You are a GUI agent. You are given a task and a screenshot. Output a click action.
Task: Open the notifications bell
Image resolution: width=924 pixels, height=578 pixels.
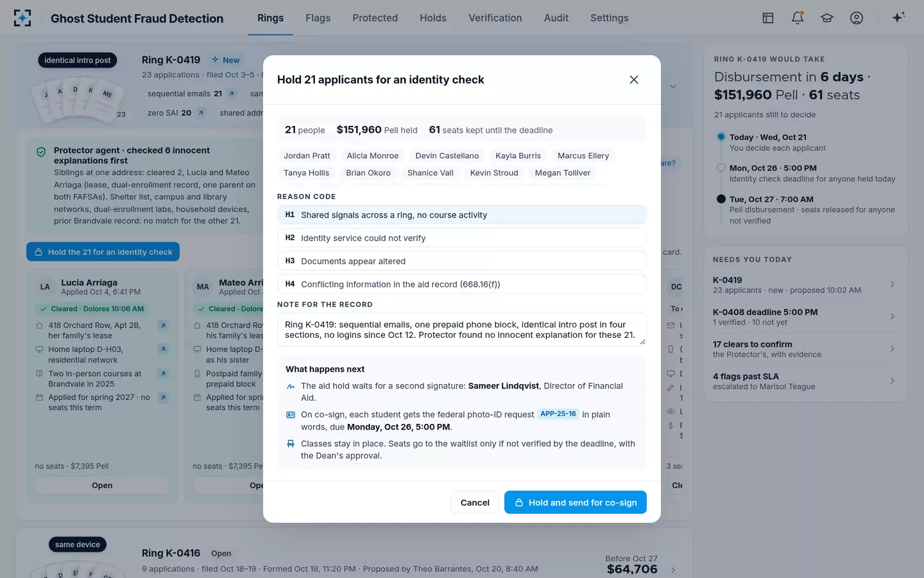[798, 18]
